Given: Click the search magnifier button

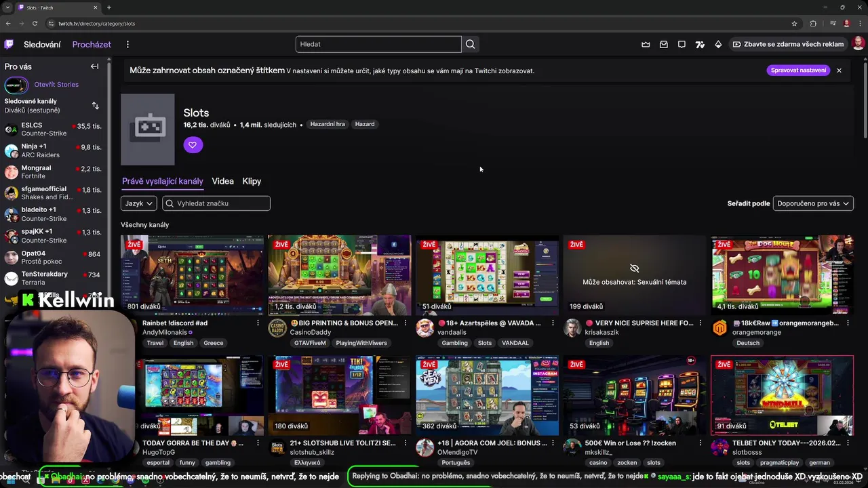Looking at the screenshot, I should click(x=470, y=44).
